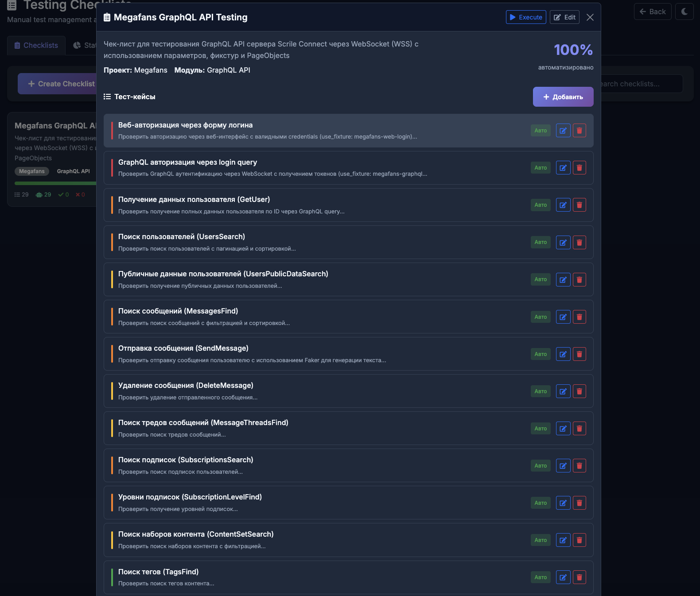The height and width of the screenshot is (596, 700).
Task: Run checklist with the Execute button
Action: click(526, 17)
